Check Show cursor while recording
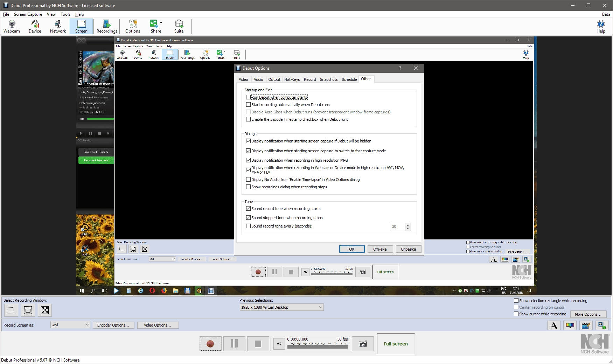 tap(516, 314)
